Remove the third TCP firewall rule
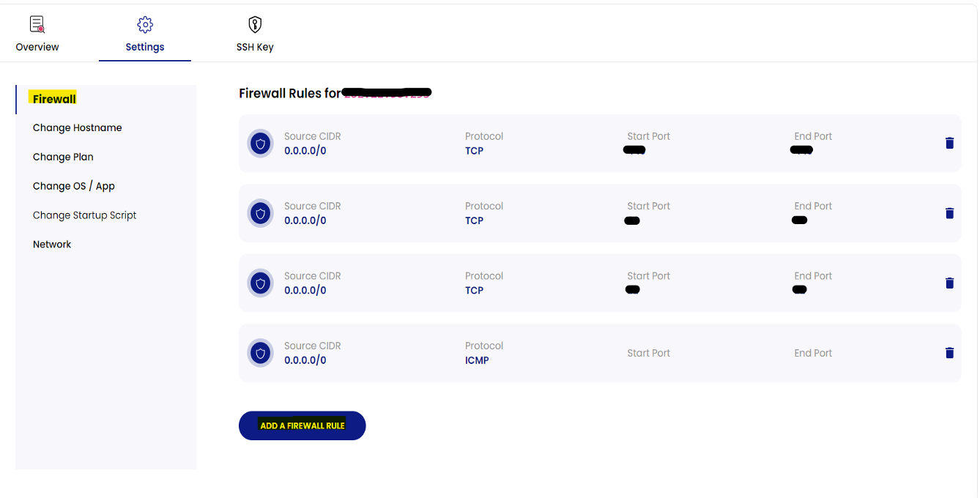Screen dimensions: 980x498 949,283
